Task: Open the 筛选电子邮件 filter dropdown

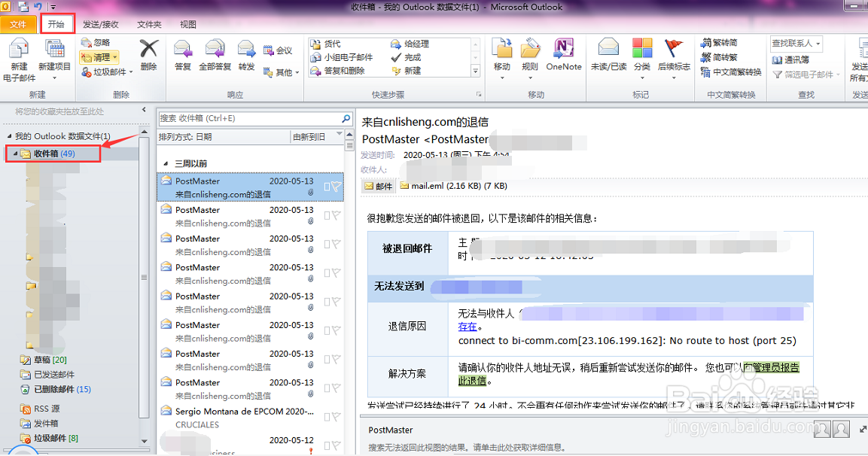Action: [x=806, y=74]
